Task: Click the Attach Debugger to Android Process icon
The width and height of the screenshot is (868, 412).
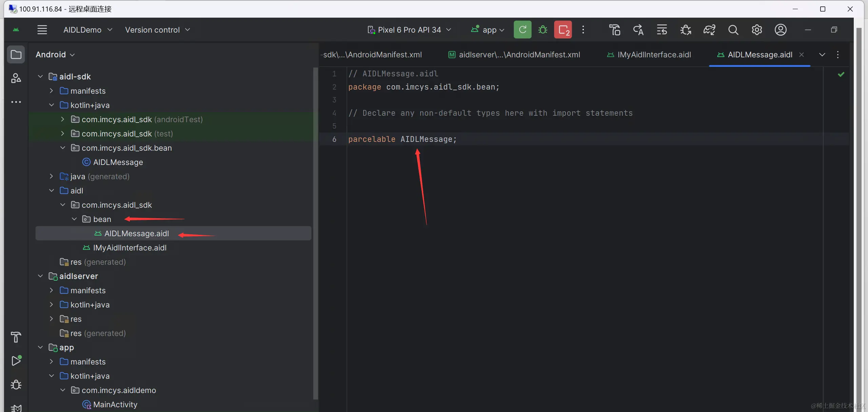Action: 686,30
